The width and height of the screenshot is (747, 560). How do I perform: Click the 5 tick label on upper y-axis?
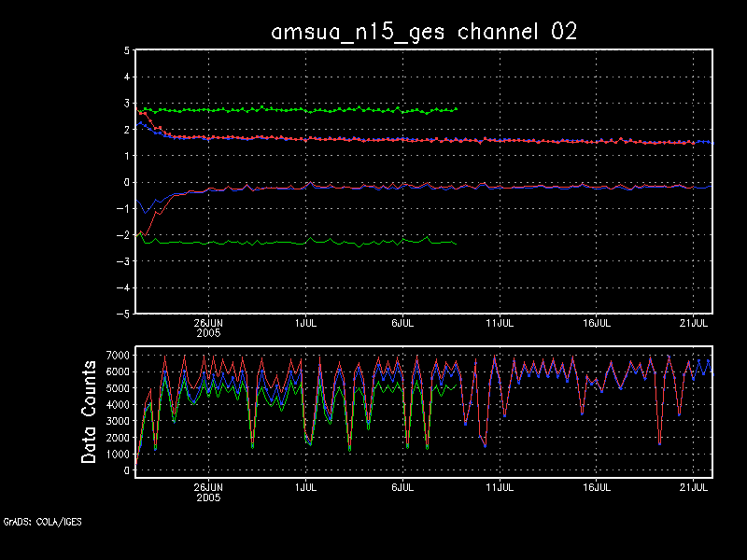point(126,51)
